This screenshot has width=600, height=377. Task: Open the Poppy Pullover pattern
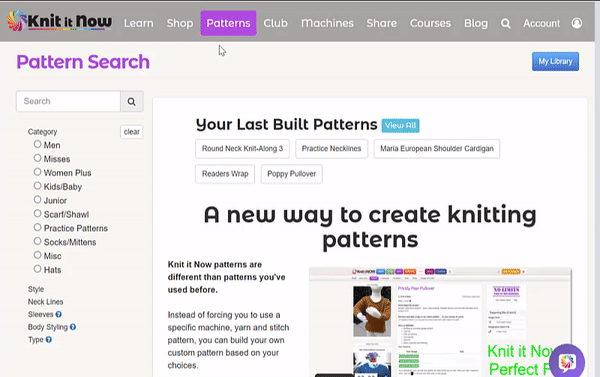tap(292, 174)
